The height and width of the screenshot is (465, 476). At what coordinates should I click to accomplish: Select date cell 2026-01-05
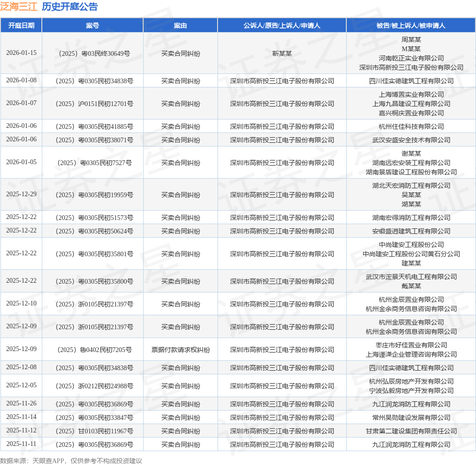pos(21,162)
